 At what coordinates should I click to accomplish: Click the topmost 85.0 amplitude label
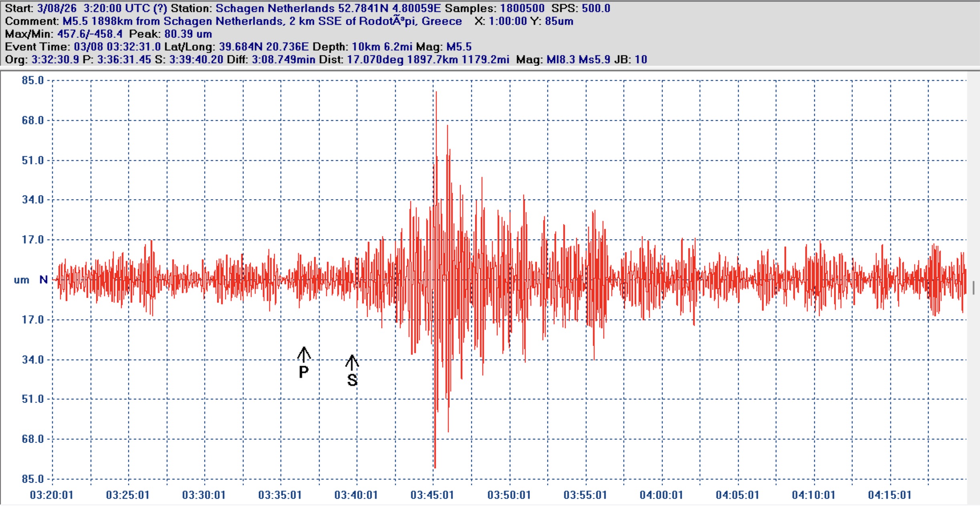(33, 80)
